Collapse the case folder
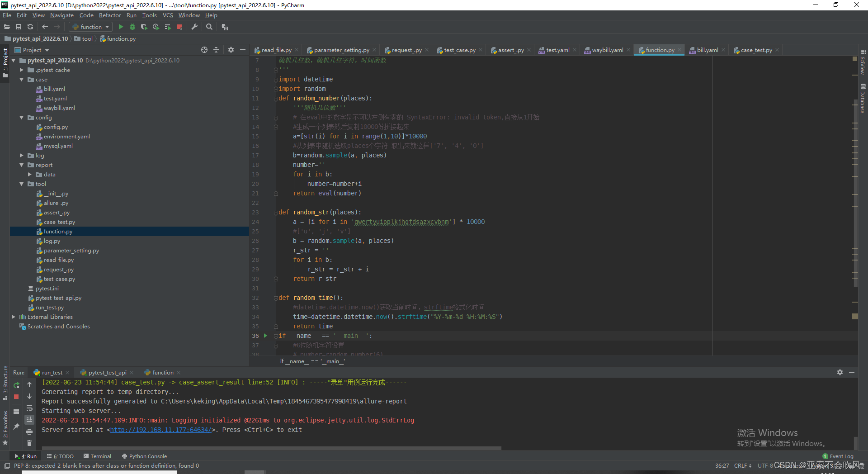Screen dimensions: 868x474 [21, 80]
